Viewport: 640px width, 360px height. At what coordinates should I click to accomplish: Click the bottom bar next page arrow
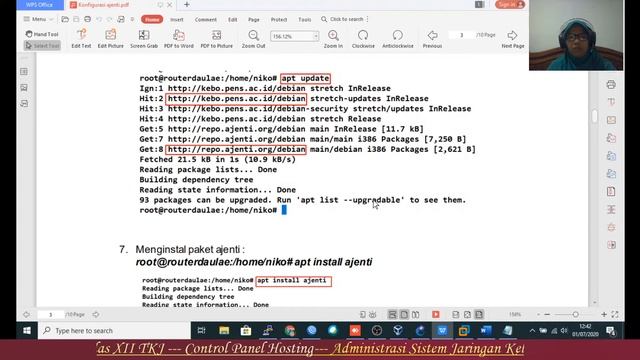[x=96, y=315]
